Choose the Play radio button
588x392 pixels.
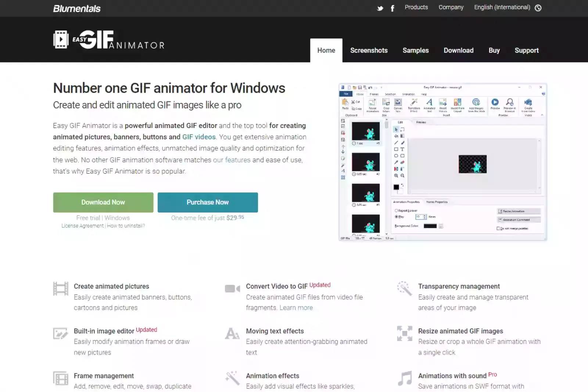coord(396,217)
